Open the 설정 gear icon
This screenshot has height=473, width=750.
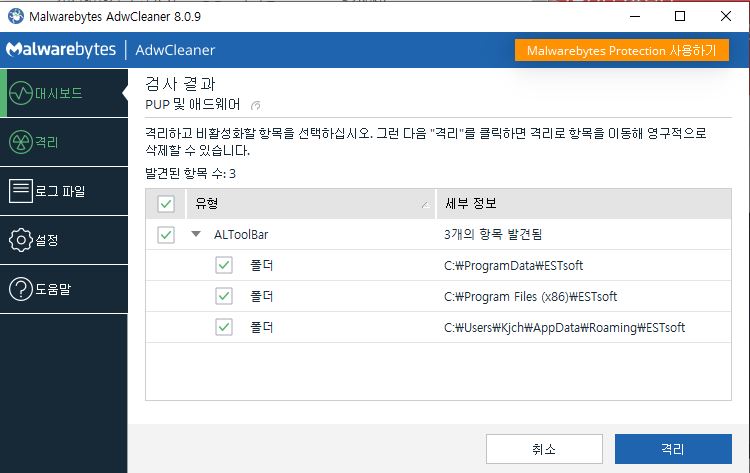tap(21, 240)
